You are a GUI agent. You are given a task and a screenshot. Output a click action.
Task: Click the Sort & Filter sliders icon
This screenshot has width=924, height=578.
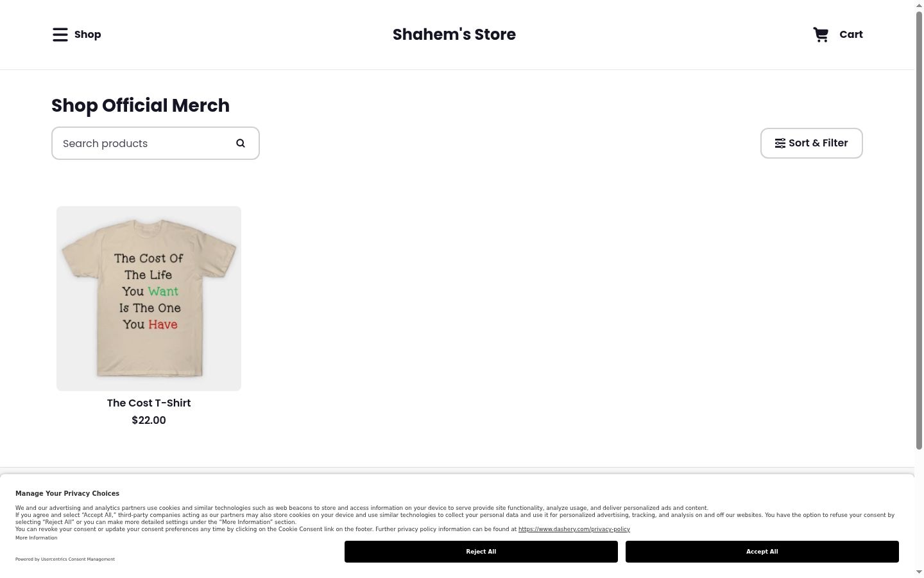pos(780,143)
